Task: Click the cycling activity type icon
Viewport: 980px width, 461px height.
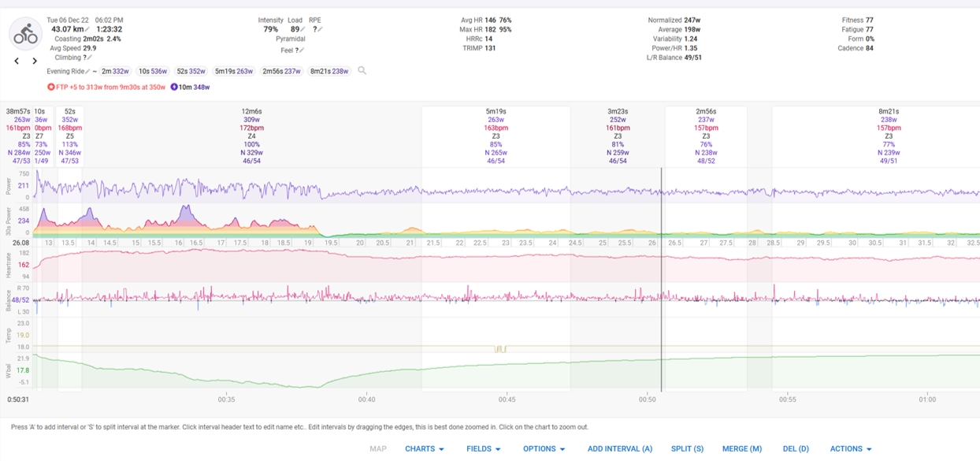Action: [25, 34]
